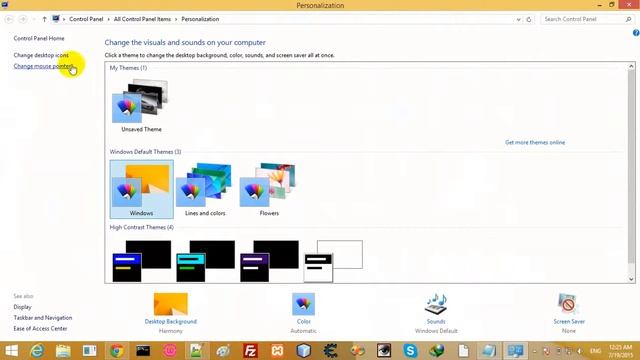Screen dimensions: 640x360
Task: Open the pink circle app in taskbar
Action: [x=170, y=351]
